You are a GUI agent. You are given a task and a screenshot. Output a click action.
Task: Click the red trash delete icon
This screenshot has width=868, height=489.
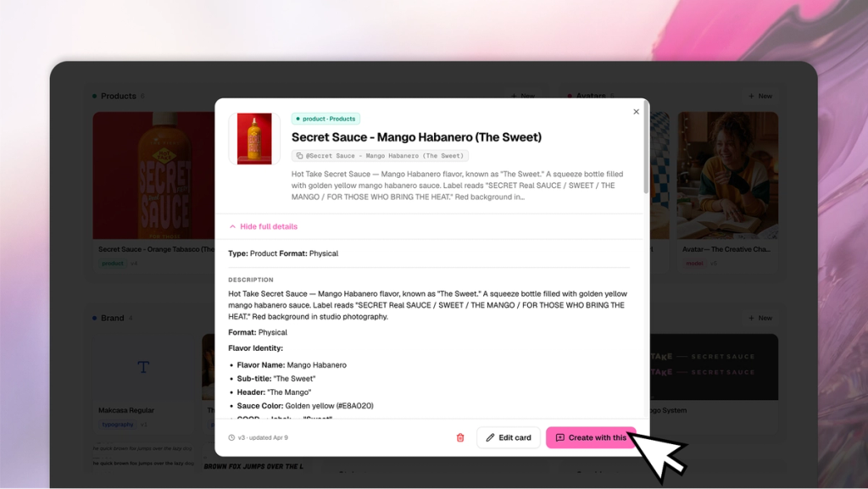tap(460, 437)
